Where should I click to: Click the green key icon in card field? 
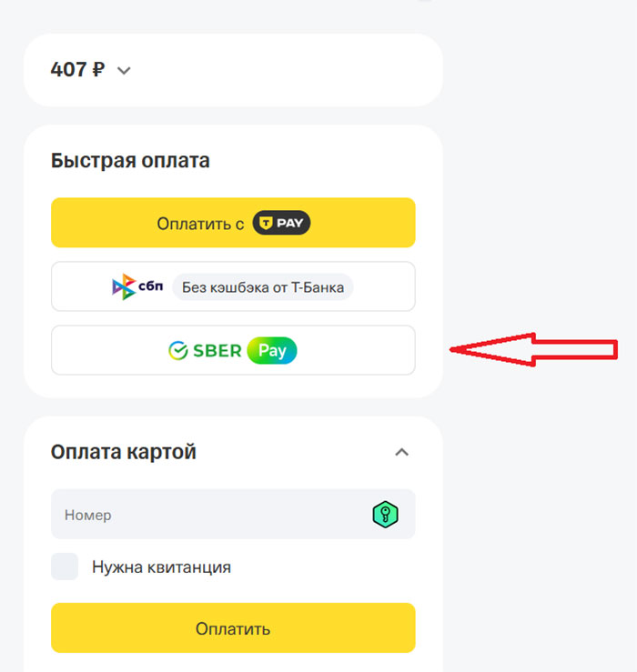(386, 515)
